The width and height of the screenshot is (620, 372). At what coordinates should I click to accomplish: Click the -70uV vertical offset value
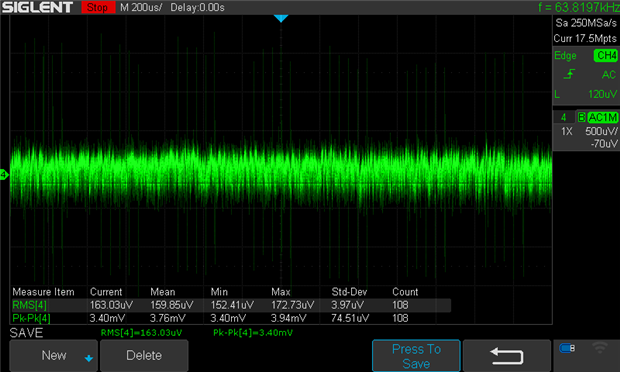click(604, 144)
